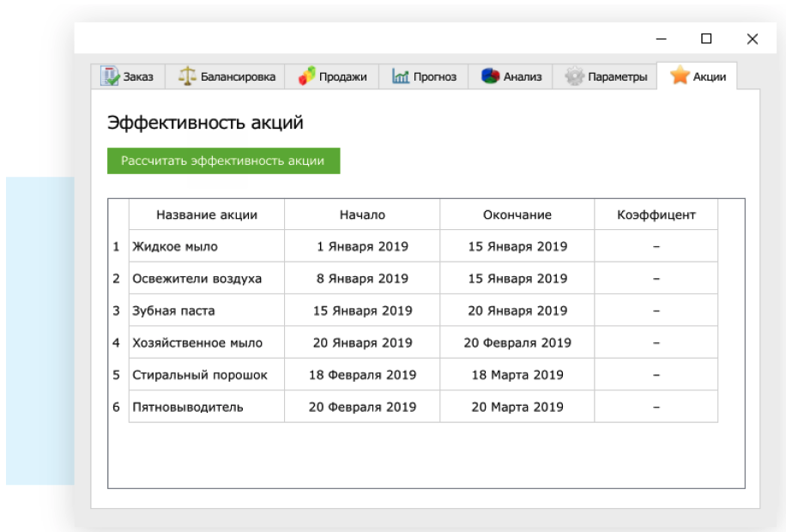Click Хозяйственное мыло end date cell
Viewport: 786px width, 532px height.
click(x=517, y=343)
